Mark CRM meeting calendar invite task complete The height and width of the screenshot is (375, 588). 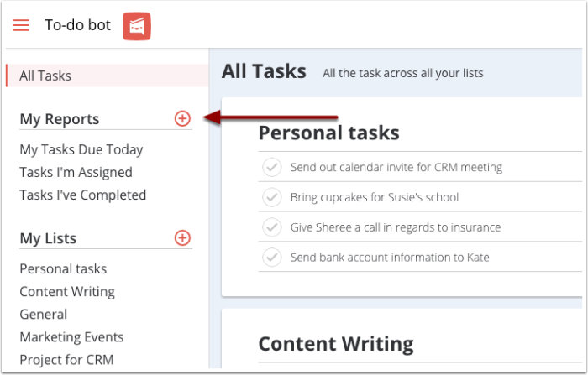coord(272,167)
